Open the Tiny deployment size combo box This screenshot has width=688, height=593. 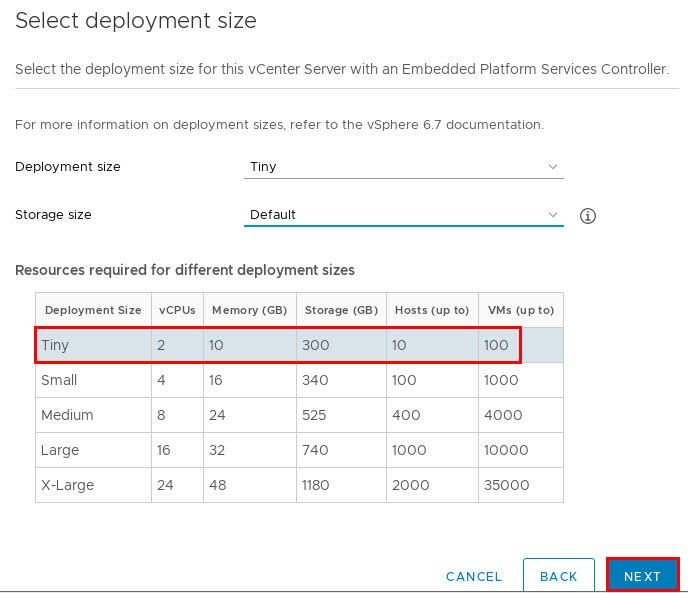(404, 167)
